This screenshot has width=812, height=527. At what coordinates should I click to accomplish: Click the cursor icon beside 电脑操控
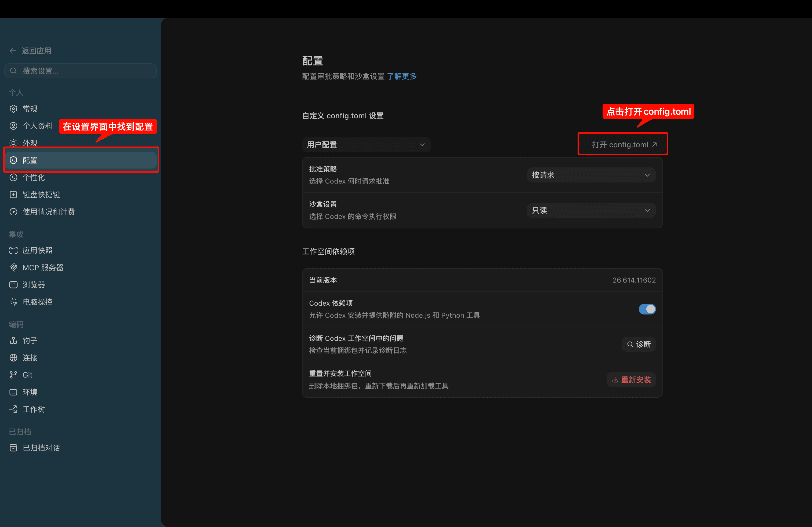pyautogui.click(x=13, y=302)
